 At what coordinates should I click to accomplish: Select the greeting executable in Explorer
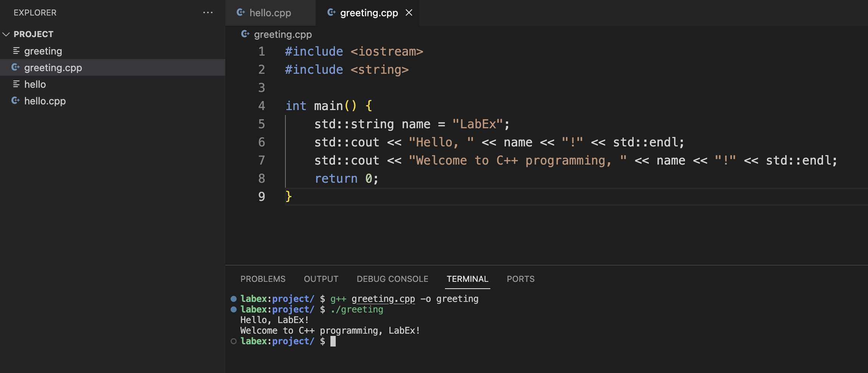(x=43, y=51)
